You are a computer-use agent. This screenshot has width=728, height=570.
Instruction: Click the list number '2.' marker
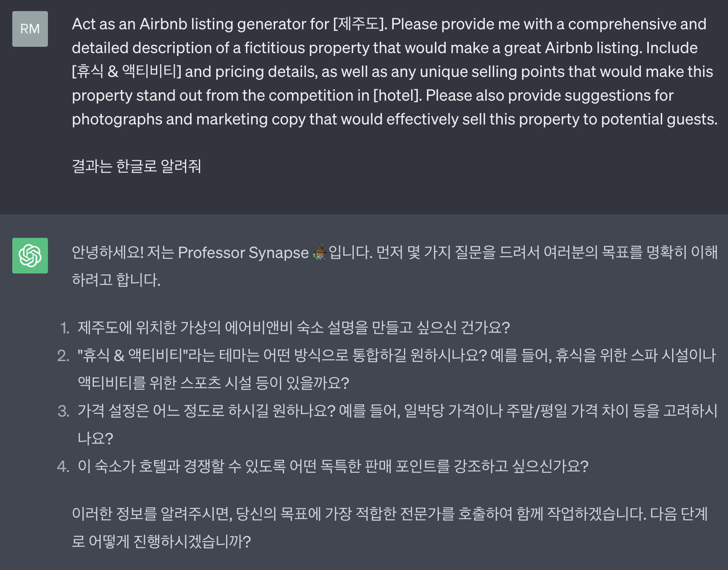point(63,356)
